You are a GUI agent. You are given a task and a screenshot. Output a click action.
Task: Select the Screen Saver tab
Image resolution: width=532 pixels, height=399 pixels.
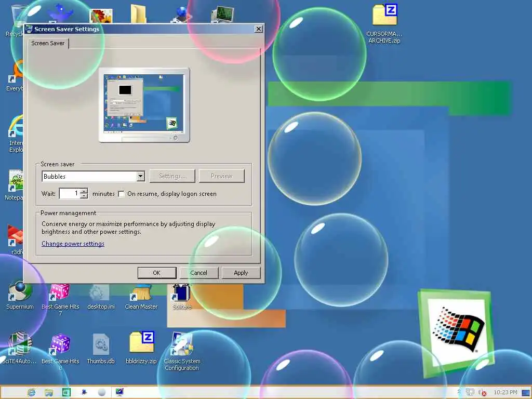click(48, 43)
